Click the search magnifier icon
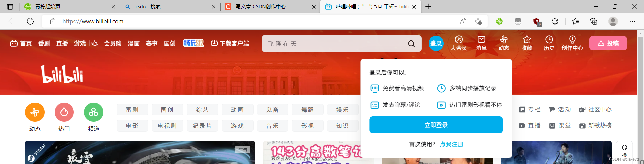The height and width of the screenshot is (164, 644). [x=411, y=44]
